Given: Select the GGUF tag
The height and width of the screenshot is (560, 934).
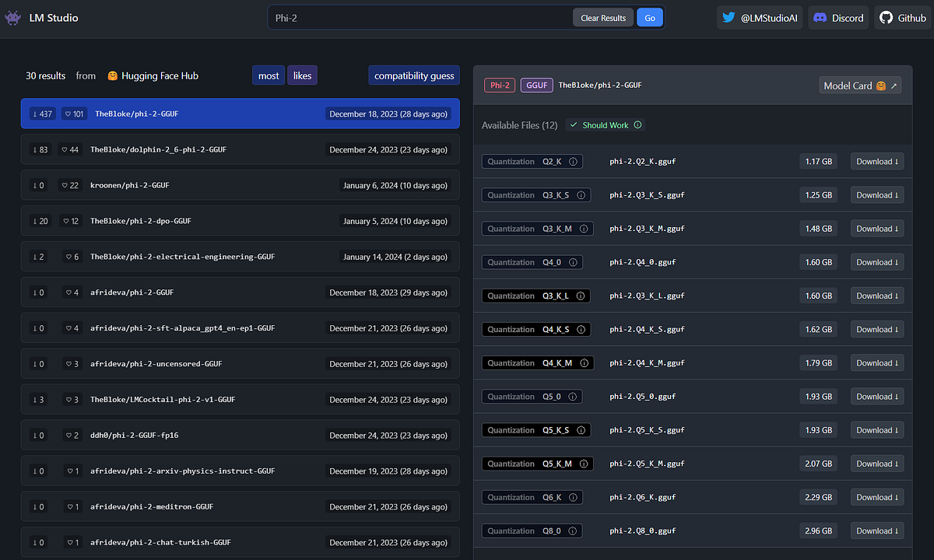Looking at the screenshot, I should [x=536, y=86].
